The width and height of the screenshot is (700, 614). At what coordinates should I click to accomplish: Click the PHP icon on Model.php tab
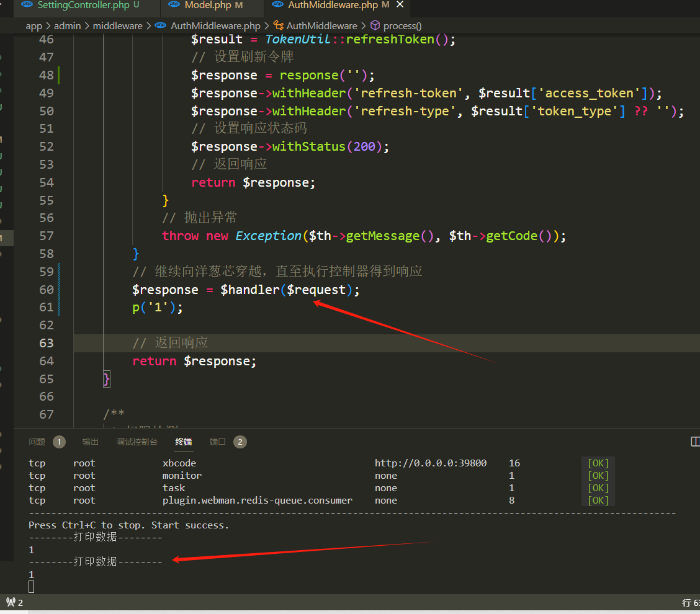coord(174,4)
